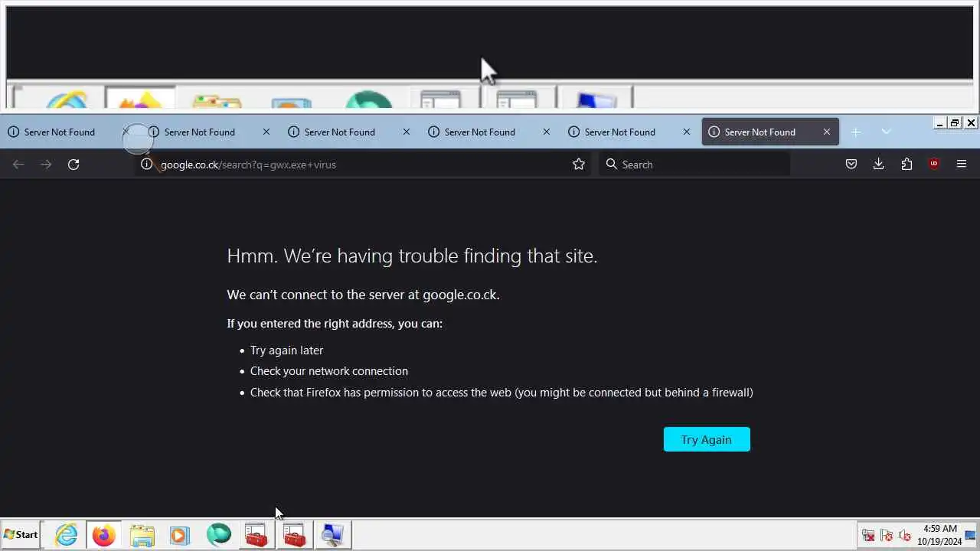Open the Extensions menu

coord(906,164)
